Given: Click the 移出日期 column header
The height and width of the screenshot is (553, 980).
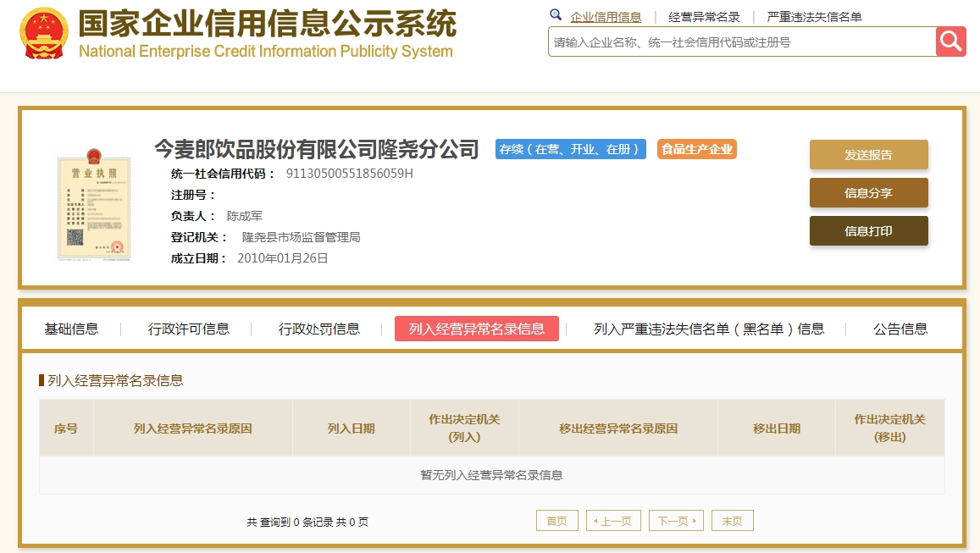Looking at the screenshot, I should [x=777, y=429].
